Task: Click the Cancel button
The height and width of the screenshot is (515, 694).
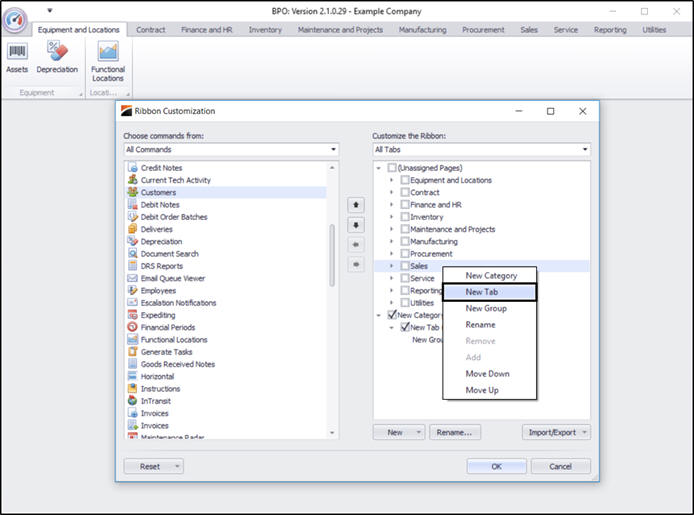Action: (560, 466)
